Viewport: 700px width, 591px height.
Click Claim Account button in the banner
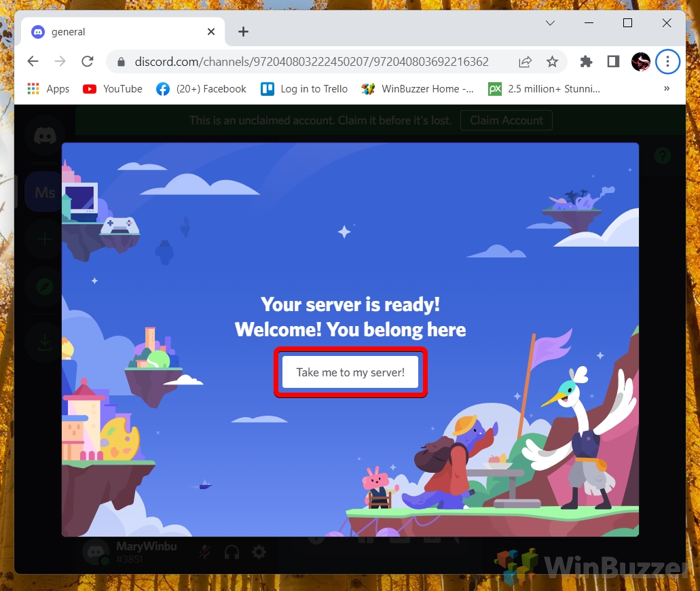506,121
